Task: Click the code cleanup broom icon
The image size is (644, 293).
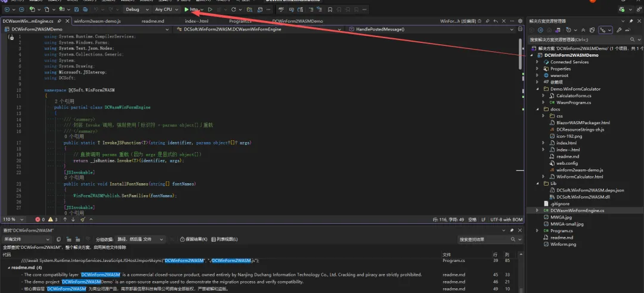Action: (x=82, y=220)
